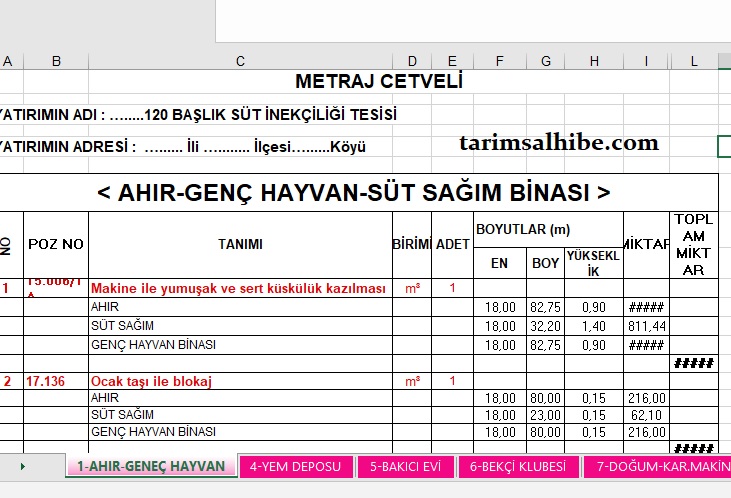
Task: Click the 32,20 BOY value cell
Action: 545,326
